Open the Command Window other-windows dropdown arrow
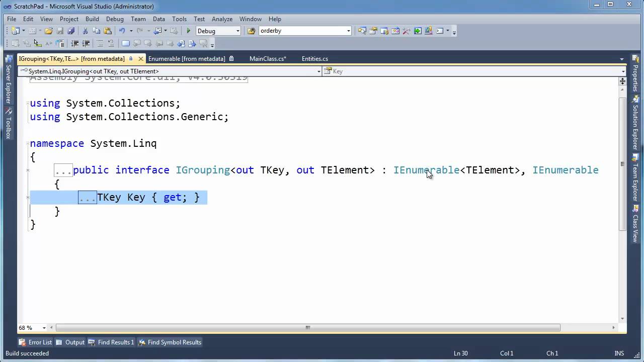The image size is (644, 362). (447, 31)
